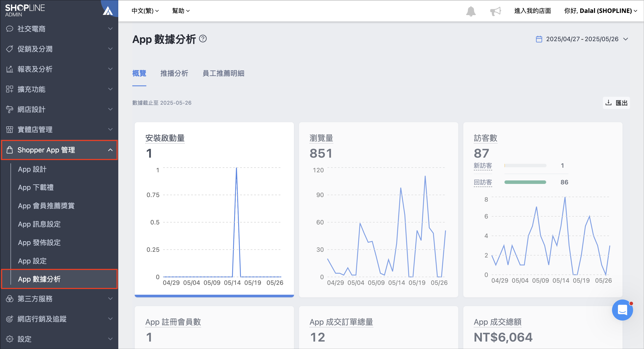Click the help question mark beside App 數據分析
Screen dimensions: 644x349
(x=203, y=39)
